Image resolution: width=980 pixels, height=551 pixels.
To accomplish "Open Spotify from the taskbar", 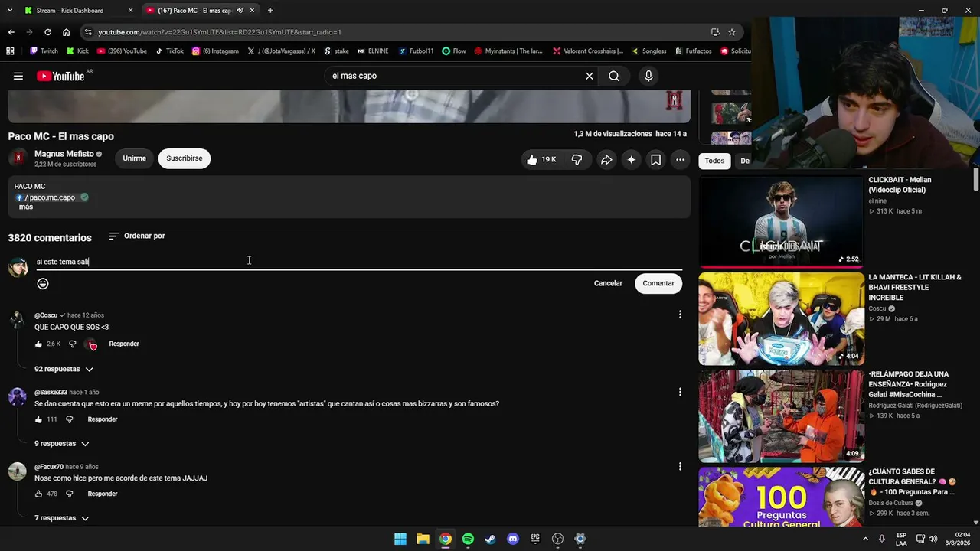I will 468,539.
